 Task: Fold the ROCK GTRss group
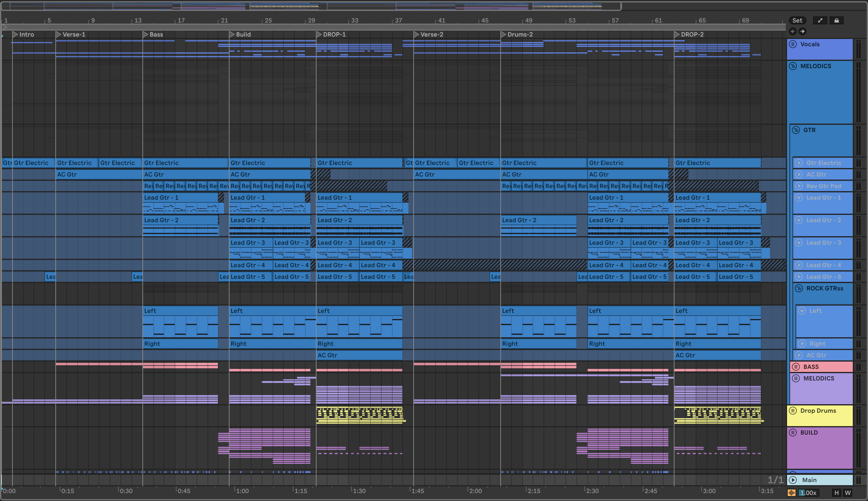(799, 288)
